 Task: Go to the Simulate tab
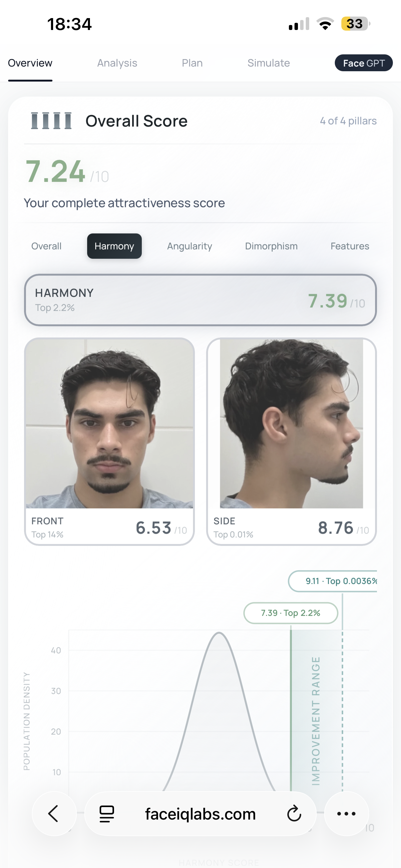pyautogui.click(x=269, y=63)
